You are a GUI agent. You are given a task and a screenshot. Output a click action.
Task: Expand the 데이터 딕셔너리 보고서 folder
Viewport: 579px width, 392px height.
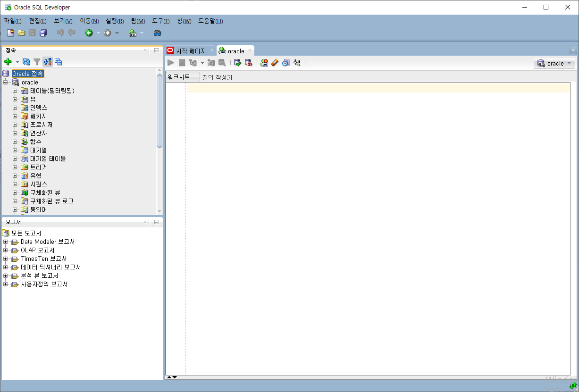tap(6, 267)
